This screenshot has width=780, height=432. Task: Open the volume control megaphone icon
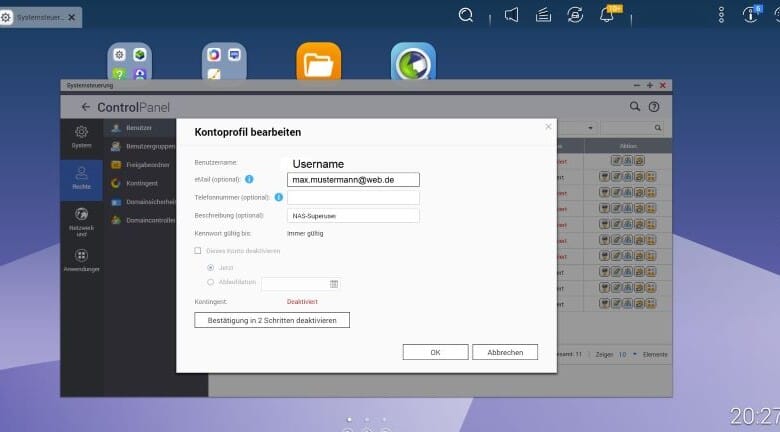512,14
